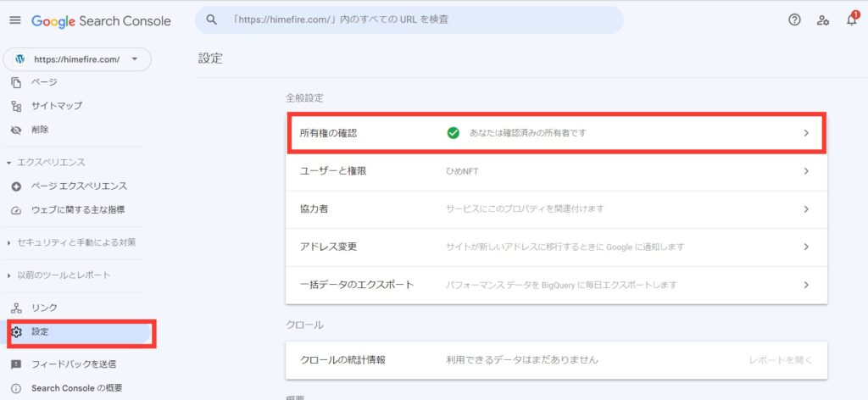Image resolution: width=868 pixels, height=400 pixels.
Task: Click chevron on 一括データのエクスポート row
Action: 806,285
